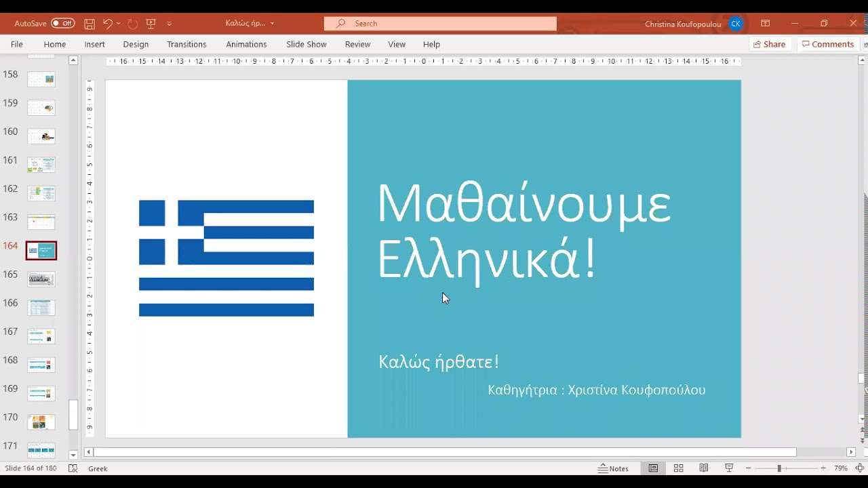Select slide 161 thumbnail
868x488 pixels.
[x=41, y=165]
